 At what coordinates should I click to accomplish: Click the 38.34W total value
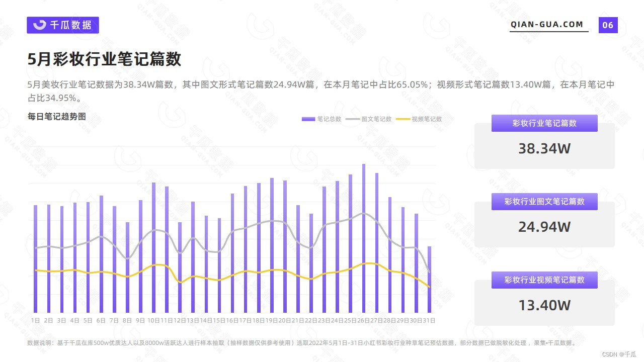click(544, 149)
